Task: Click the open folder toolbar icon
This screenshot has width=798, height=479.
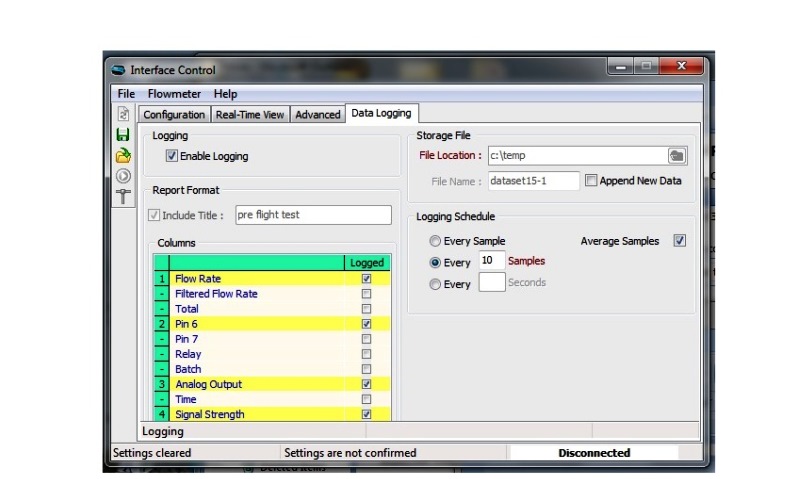Action: pos(124,155)
